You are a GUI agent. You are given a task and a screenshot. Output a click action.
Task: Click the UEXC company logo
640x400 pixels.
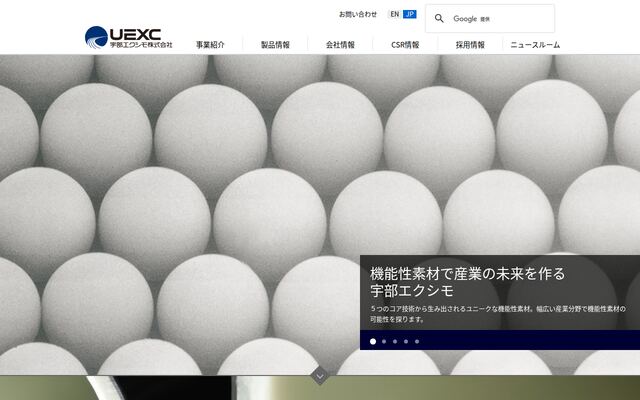tap(129, 38)
